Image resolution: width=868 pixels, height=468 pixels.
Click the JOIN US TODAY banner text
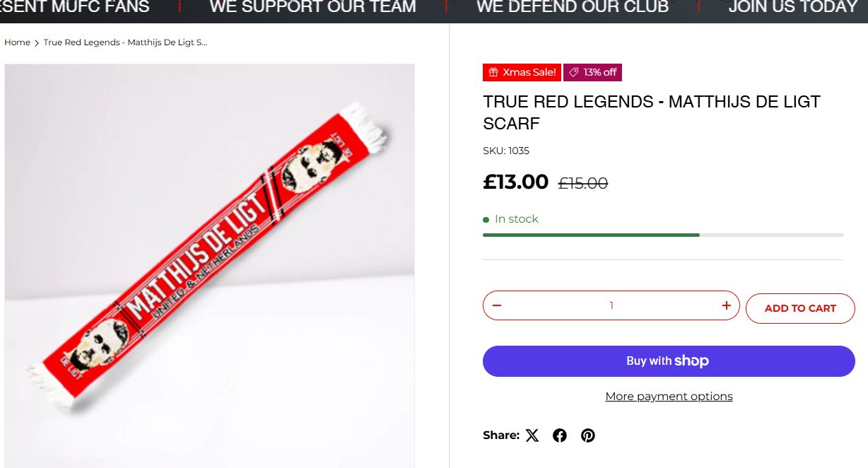[x=792, y=8]
